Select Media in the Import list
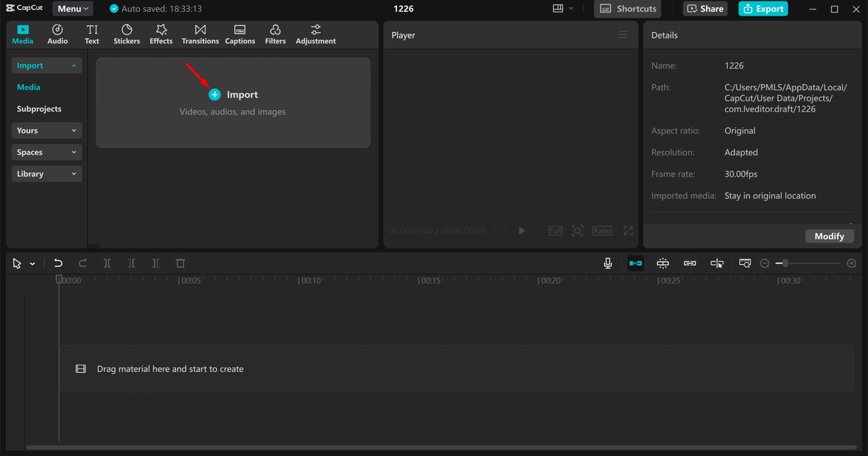868x456 pixels. pos(28,87)
